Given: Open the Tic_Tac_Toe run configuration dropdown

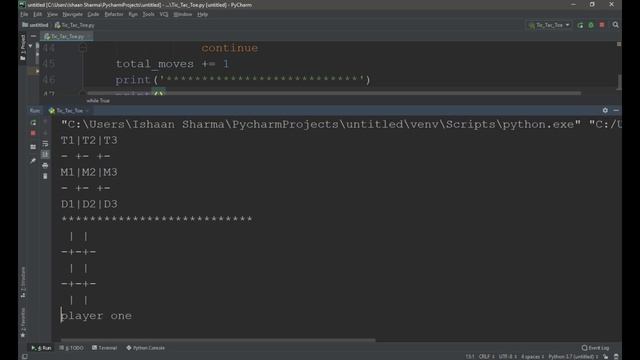Looking at the screenshot, I should [x=549, y=25].
